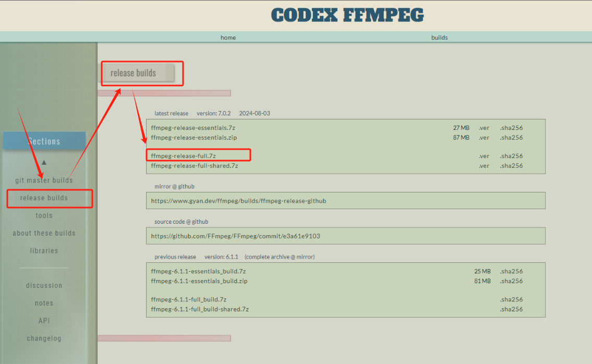Open the tools section
592x364 pixels.
click(44, 215)
